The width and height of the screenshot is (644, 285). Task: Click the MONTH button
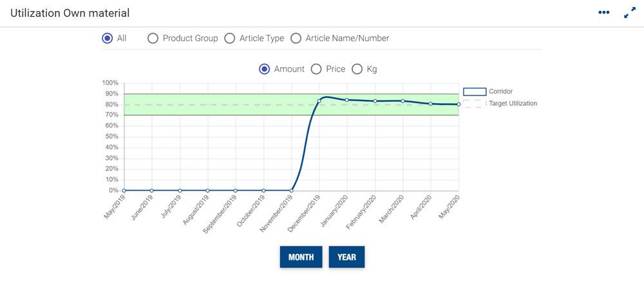(x=301, y=257)
